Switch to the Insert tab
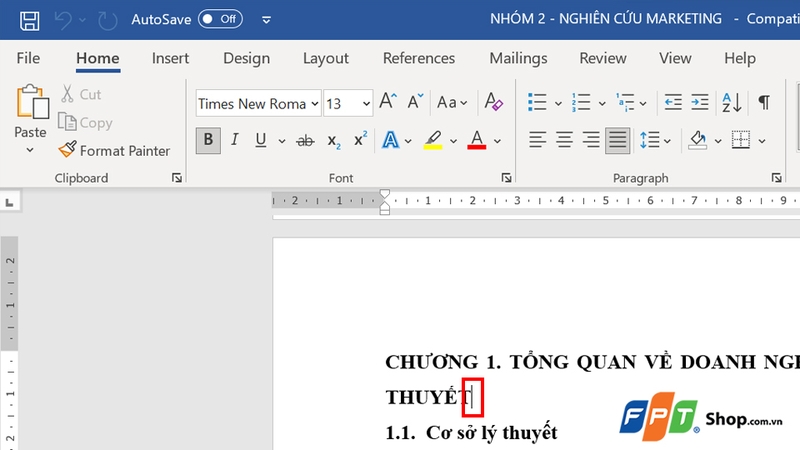The height and width of the screenshot is (450, 800). 170,58
